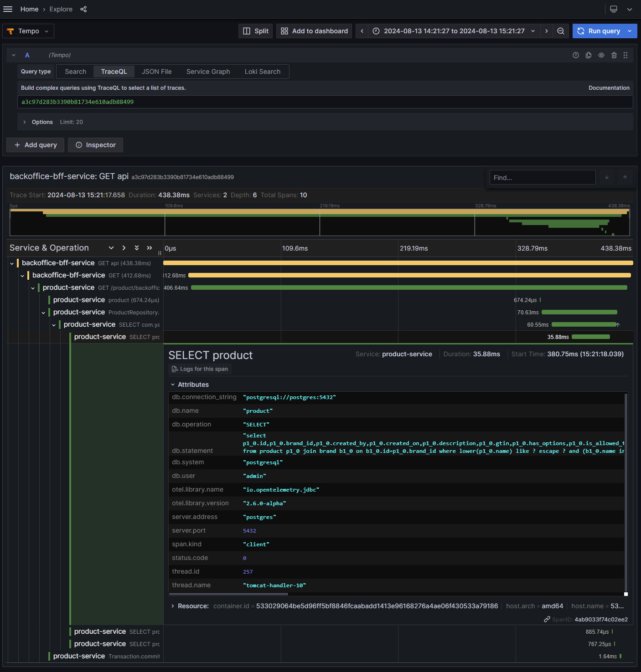Remove query A with the trash icon

point(614,55)
